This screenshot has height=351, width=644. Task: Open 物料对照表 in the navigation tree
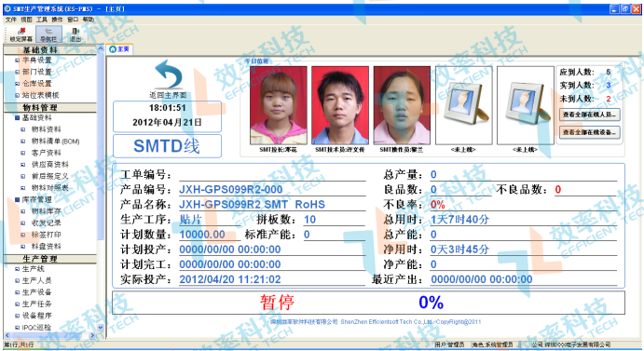(x=50, y=188)
